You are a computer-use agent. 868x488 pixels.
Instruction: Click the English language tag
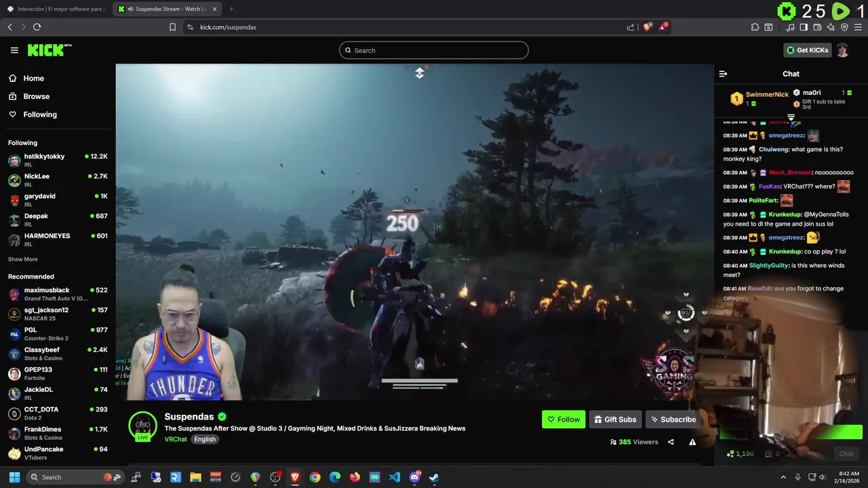click(x=205, y=439)
